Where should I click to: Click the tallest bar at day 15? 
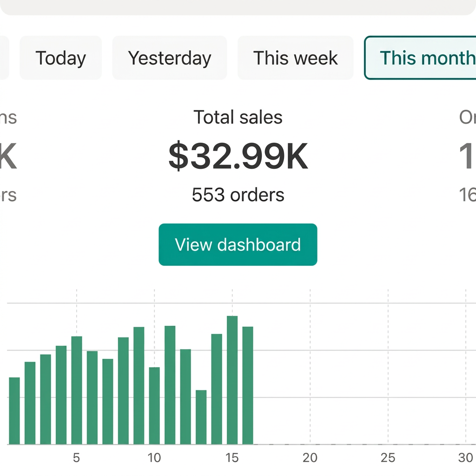(x=232, y=380)
